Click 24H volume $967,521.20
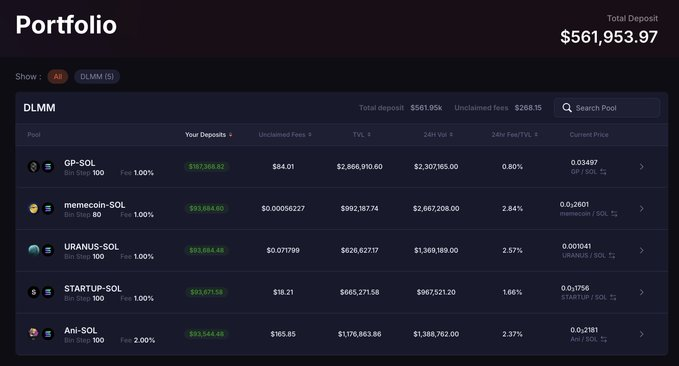This screenshot has width=679, height=366. click(x=436, y=292)
